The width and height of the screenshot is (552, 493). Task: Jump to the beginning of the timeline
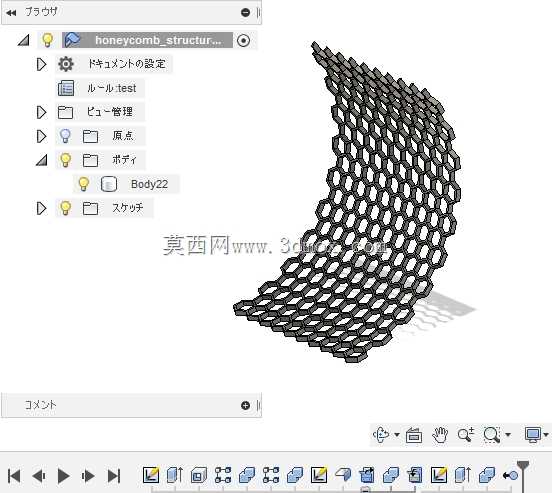pyautogui.click(x=14, y=476)
